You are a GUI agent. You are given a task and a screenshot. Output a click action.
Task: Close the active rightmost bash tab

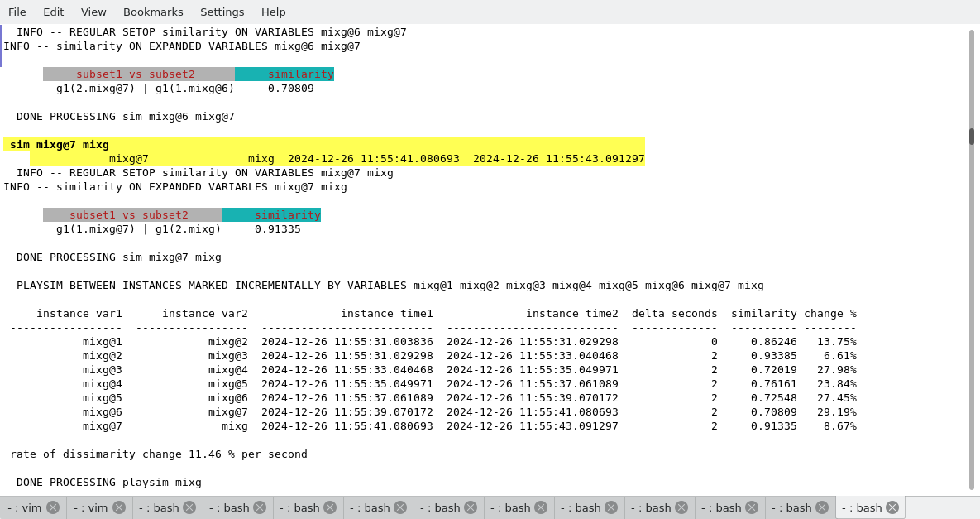pos(892,507)
